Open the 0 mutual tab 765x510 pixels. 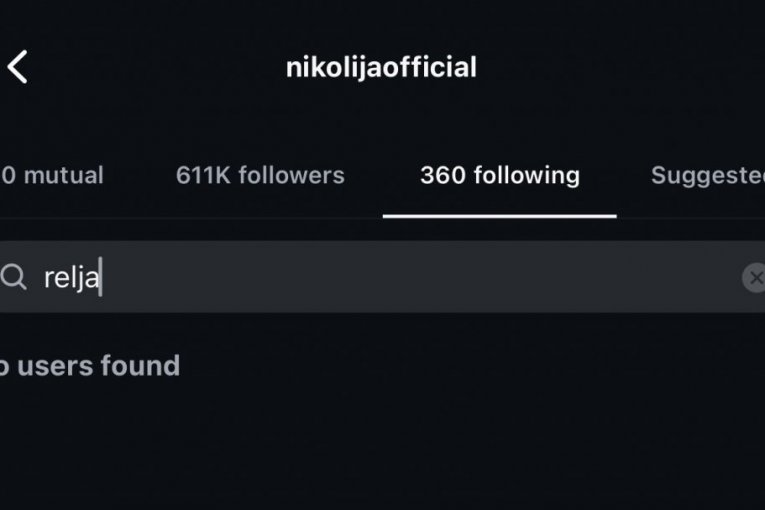[x=52, y=176]
